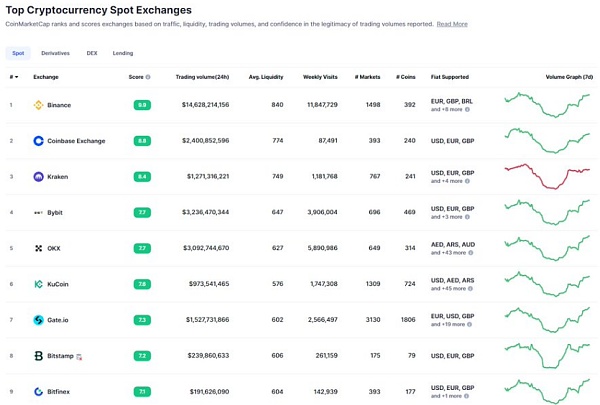Click the Bitfinex logo icon
600x405 pixels.
(39, 391)
